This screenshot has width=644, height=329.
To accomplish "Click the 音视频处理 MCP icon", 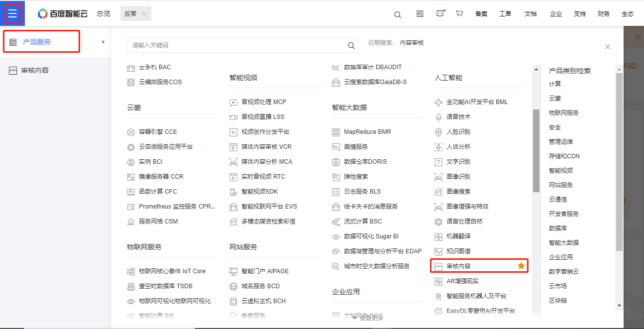I will coord(233,102).
